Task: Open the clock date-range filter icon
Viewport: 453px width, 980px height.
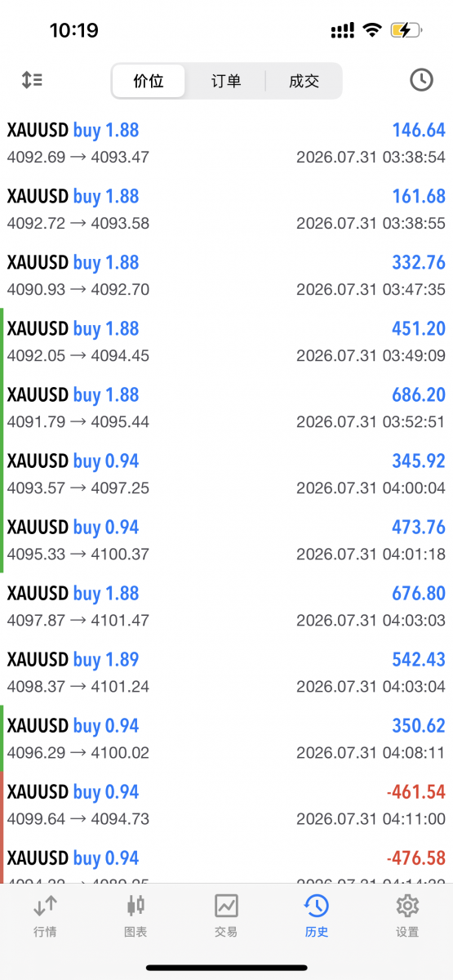Action: click(421, 80)
